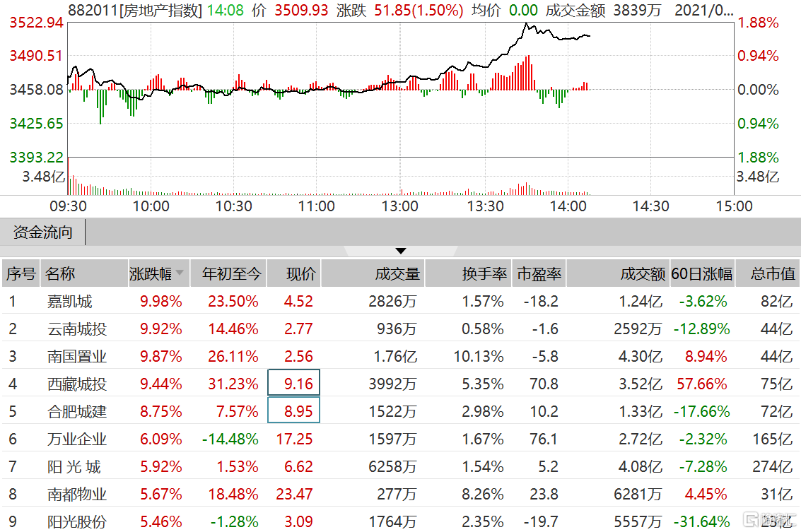Select stock 嘉凯城 in the list
The height and width of the screenshot is (532, 801).
tap(69, 301)
